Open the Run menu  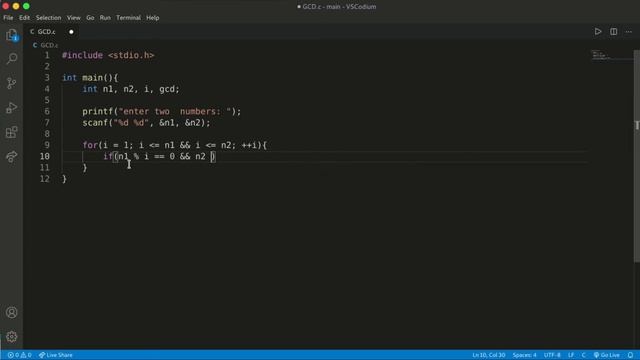(105, 18)
